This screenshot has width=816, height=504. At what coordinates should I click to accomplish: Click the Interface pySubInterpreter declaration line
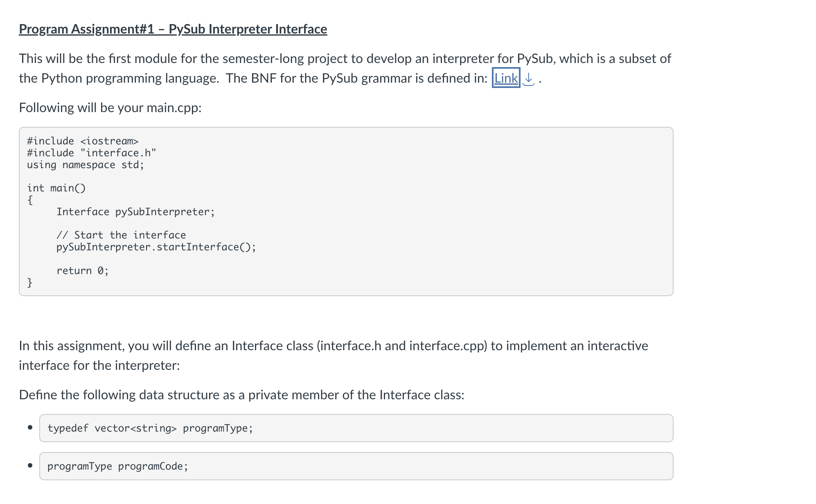pyautogui.click(x=135, y=212)
